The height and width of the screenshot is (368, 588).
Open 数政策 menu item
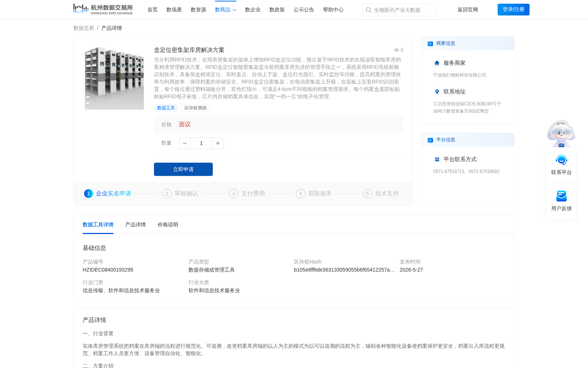pos(277,10)
